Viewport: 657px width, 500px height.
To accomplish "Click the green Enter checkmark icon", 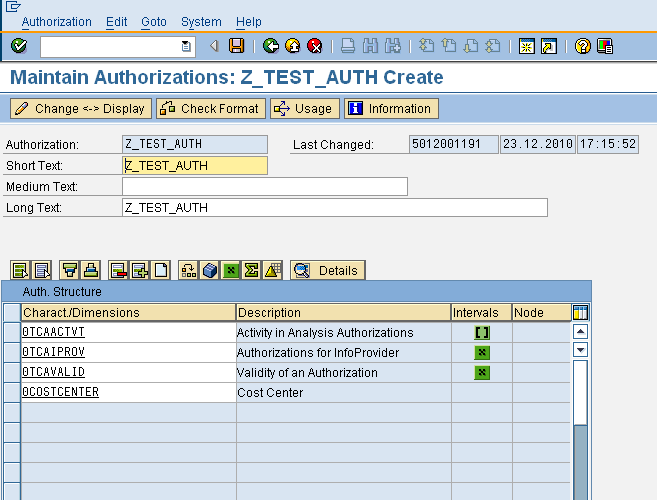I will click(19, 46).
